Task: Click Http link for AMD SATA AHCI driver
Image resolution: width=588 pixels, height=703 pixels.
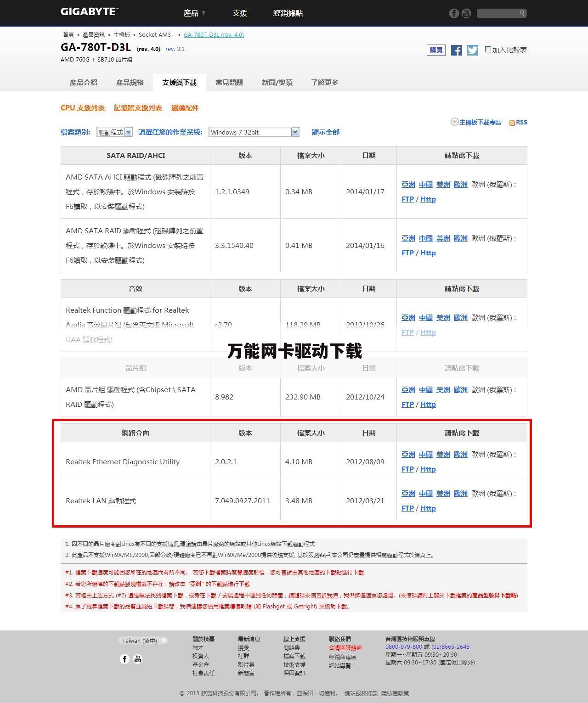Action: (x=428, y=199)
